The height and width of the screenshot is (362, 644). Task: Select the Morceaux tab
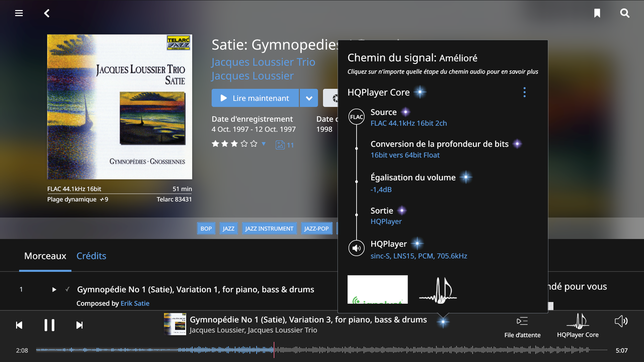point(45,256)
